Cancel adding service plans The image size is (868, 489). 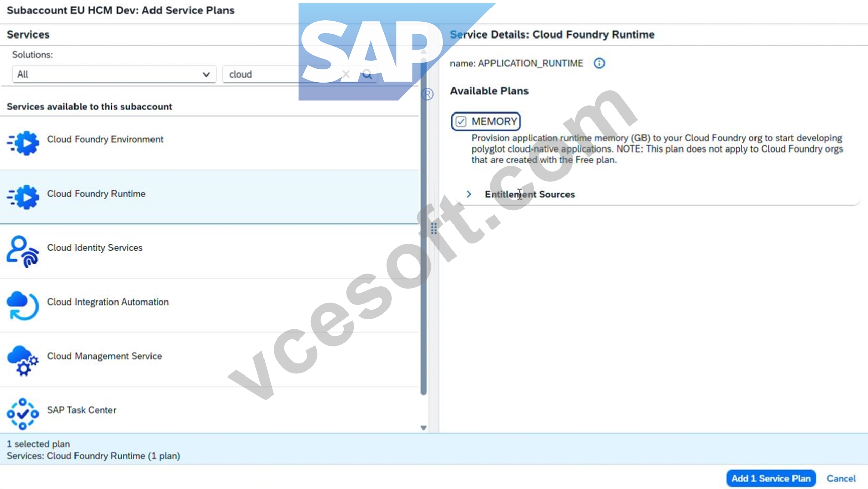pyautogui.click(x=841, y=478)
